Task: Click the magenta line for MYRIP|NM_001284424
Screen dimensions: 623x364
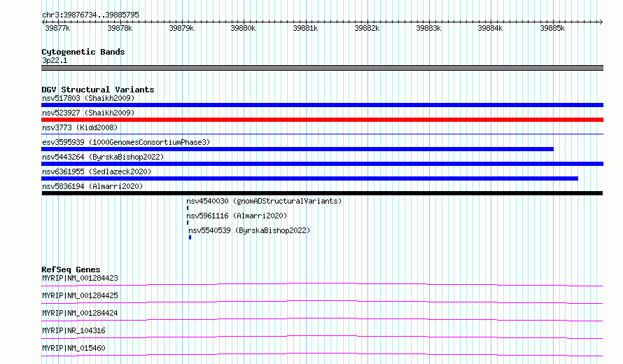Action: pos(322,319)
